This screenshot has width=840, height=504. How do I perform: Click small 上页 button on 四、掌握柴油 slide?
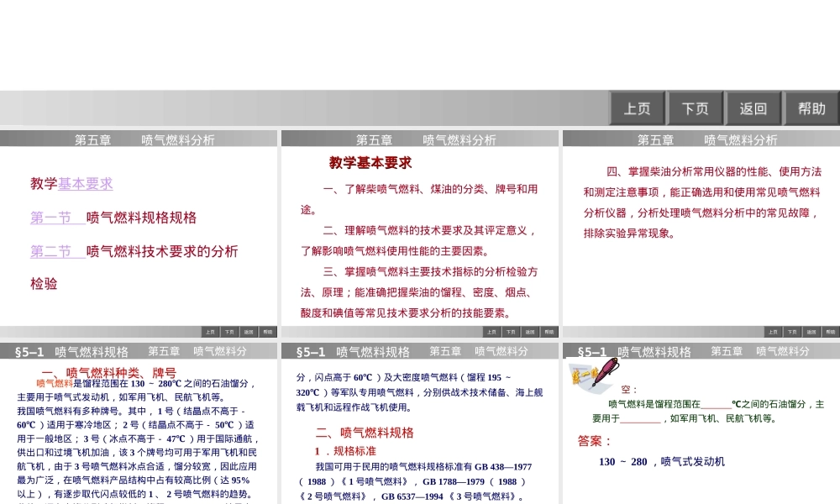tap(773, 332)
